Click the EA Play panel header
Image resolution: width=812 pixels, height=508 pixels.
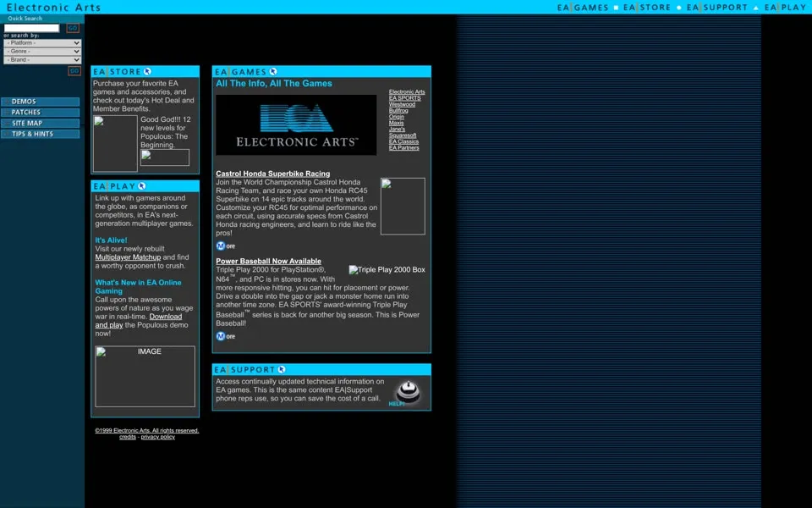click(145, 186)
